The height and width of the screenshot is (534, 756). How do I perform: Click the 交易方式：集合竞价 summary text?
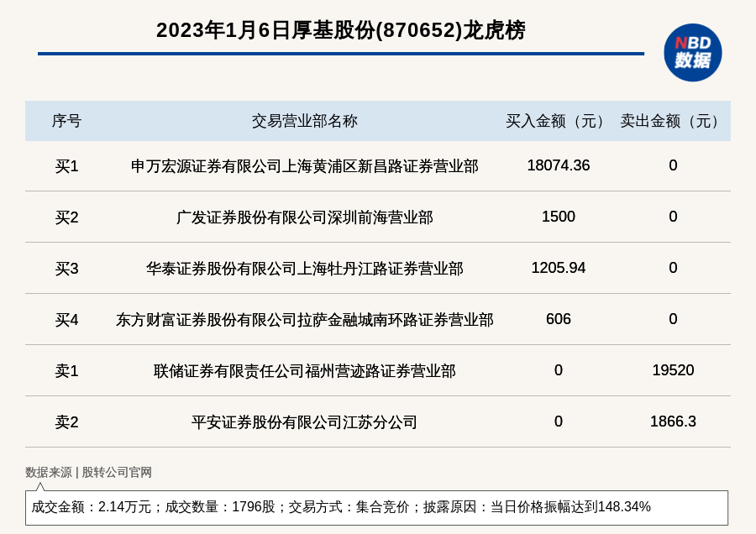coord(349,507)
